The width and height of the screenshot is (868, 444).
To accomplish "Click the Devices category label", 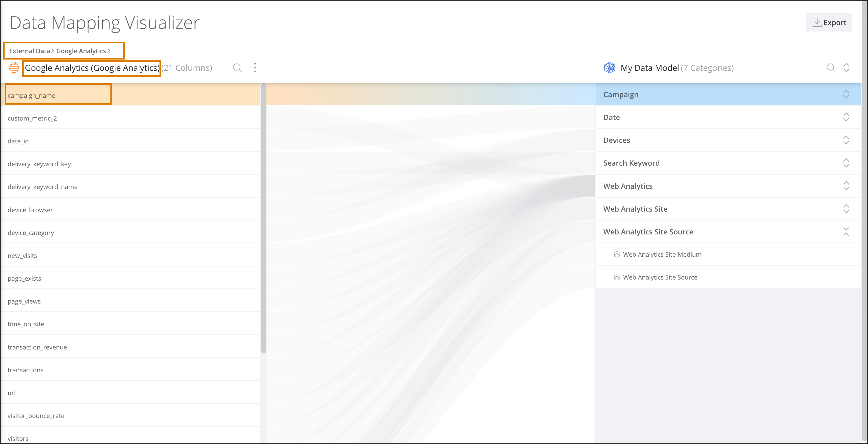I will tap(616, 140).
